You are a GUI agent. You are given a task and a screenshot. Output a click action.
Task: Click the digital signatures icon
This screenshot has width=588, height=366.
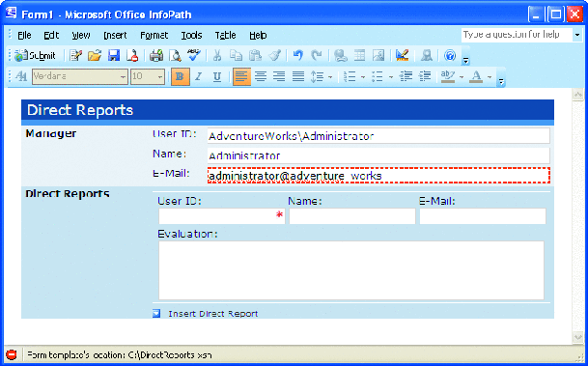426,56
